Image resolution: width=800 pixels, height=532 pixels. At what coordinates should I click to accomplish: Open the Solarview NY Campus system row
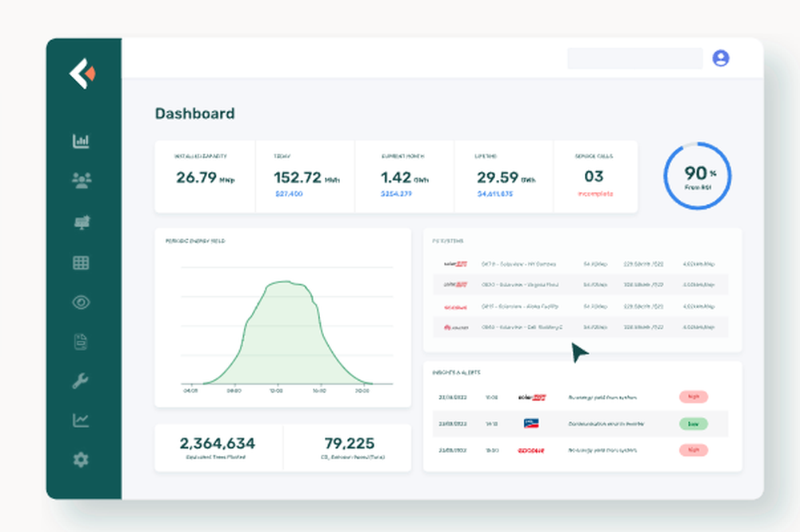[x=581, y=264]
